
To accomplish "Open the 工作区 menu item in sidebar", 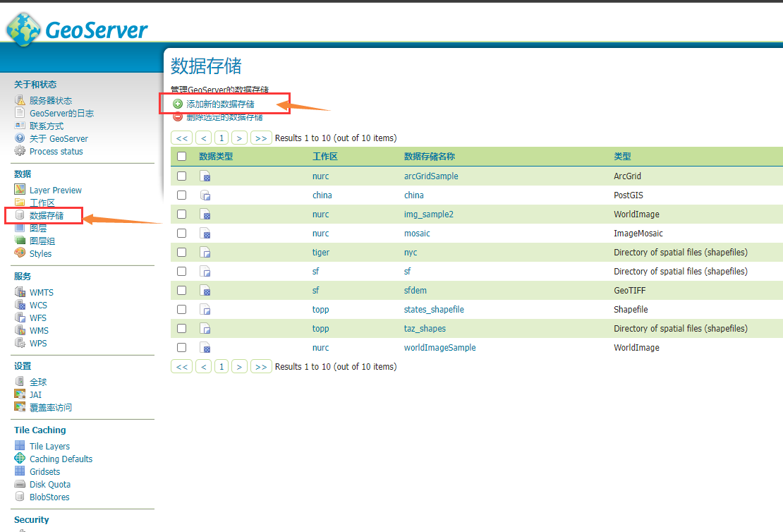I will click(x=42, y=202).
